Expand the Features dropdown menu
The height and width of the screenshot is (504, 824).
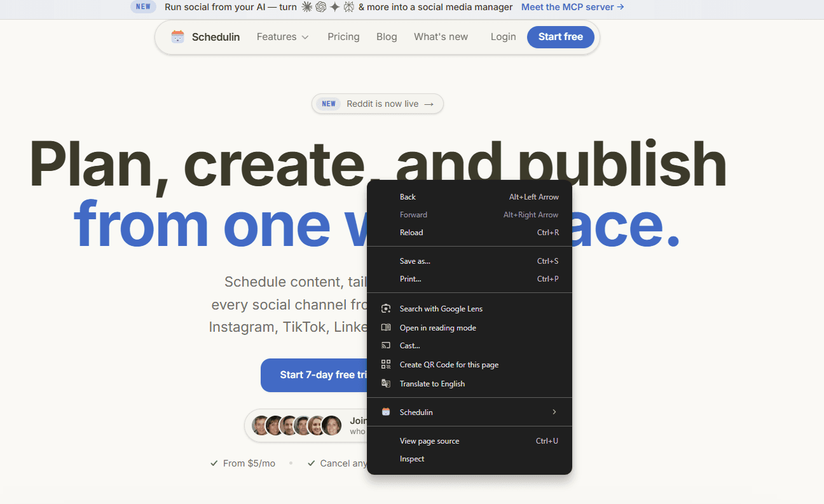(283, 37)
